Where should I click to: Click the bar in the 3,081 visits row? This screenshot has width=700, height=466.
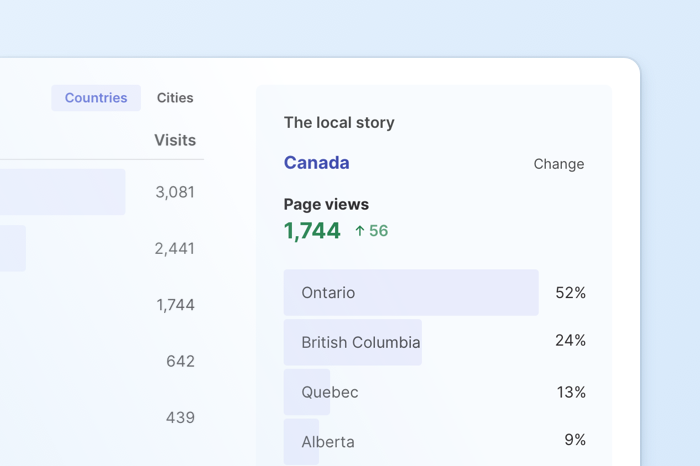tap(62, 192)
